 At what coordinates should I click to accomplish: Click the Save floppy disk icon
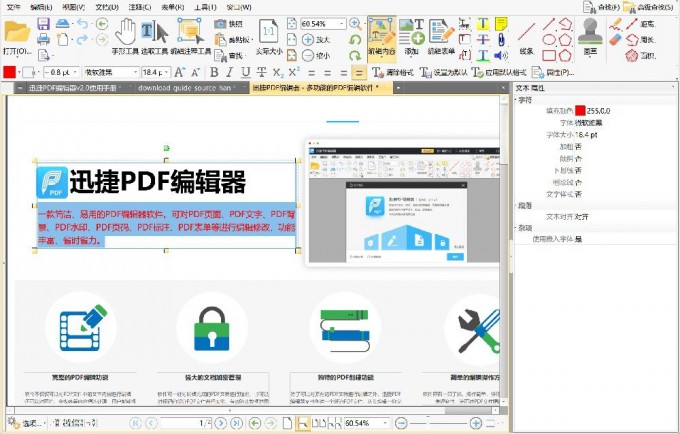(43, 23)
